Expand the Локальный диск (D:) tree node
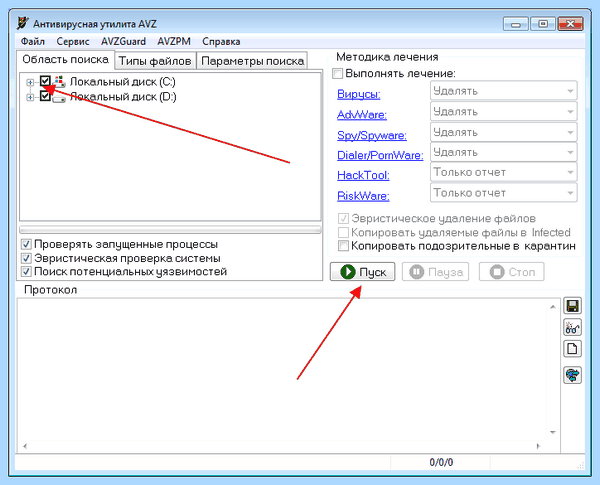Screen dimensions: 600x485 (x=30, y=98)
